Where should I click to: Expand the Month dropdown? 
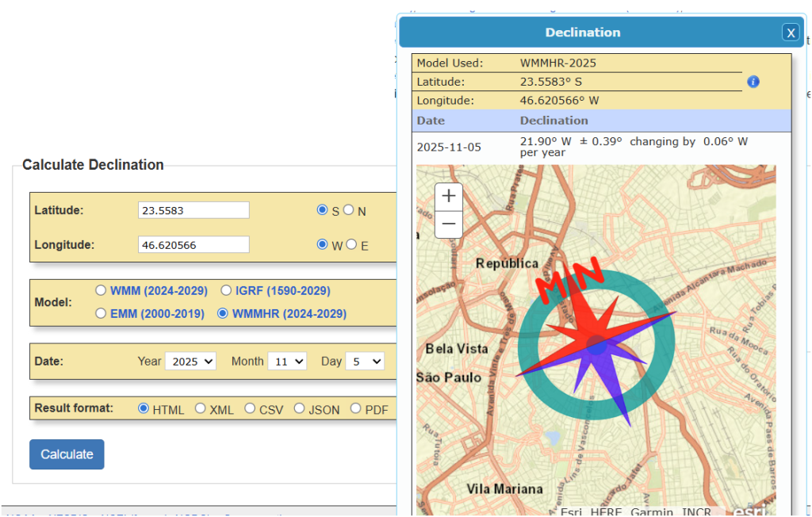(286, 361)
